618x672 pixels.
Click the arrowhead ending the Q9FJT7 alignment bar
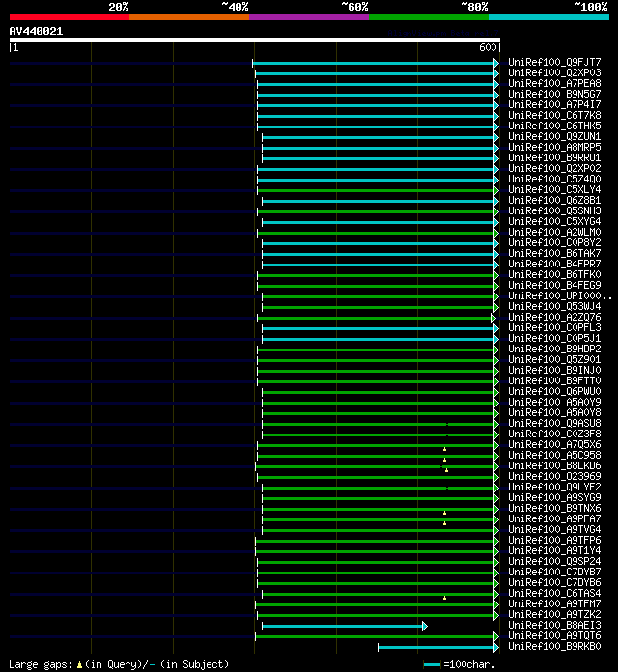point(496,63)
